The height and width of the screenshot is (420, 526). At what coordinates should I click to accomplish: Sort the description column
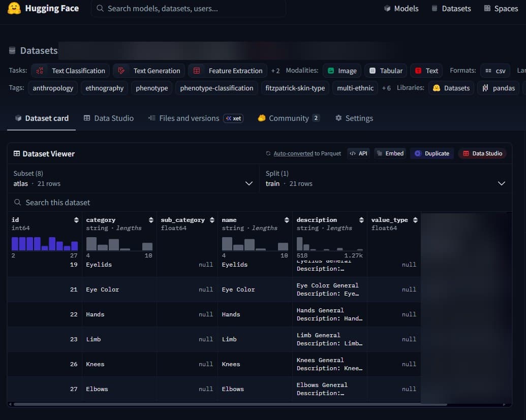click(361, 220)
